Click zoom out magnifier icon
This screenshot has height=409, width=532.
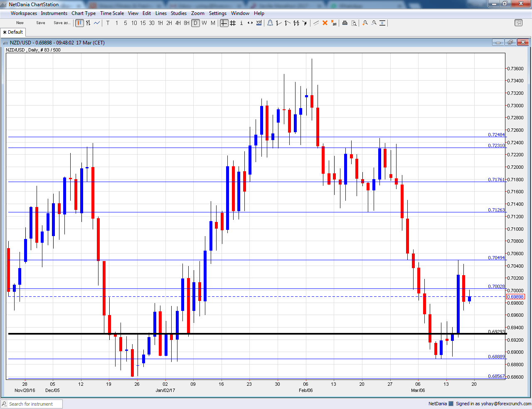pyautogui.click(x=374, y=23)
